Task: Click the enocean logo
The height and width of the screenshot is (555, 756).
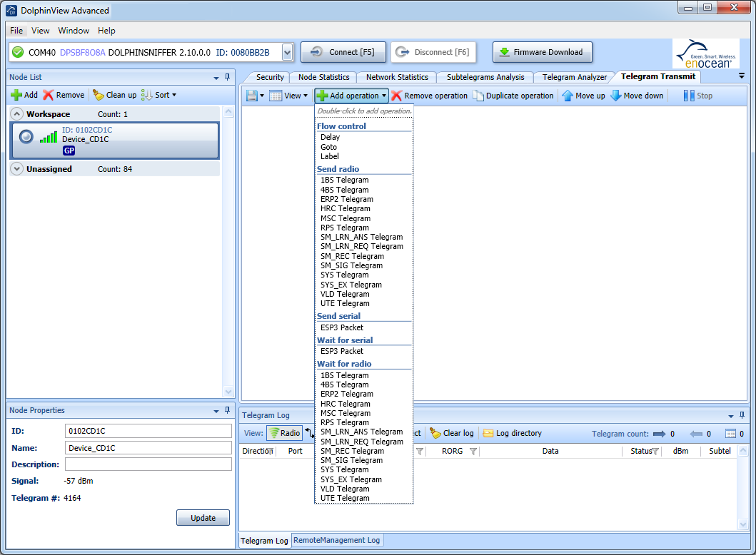Action: pyautogui.click(x=706, y=54)
